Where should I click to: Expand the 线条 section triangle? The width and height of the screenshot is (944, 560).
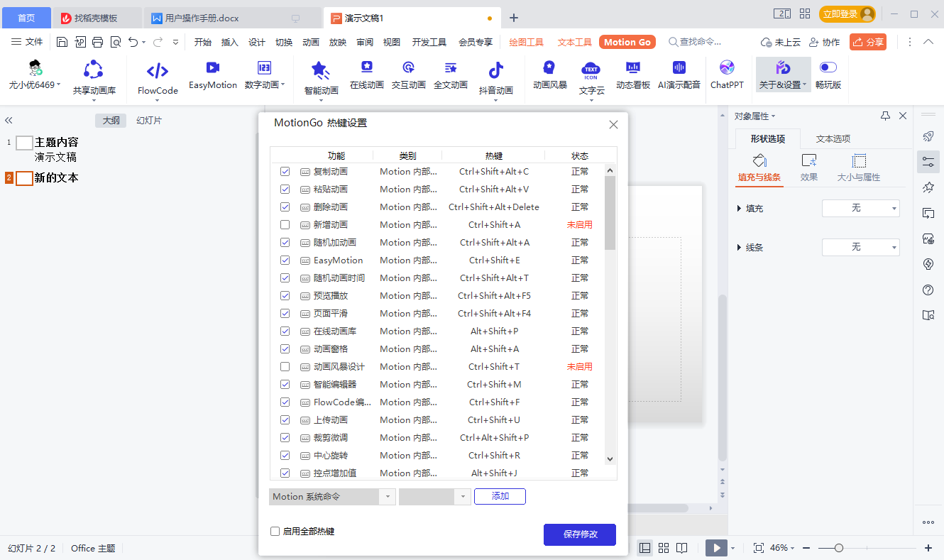[740, 248]
